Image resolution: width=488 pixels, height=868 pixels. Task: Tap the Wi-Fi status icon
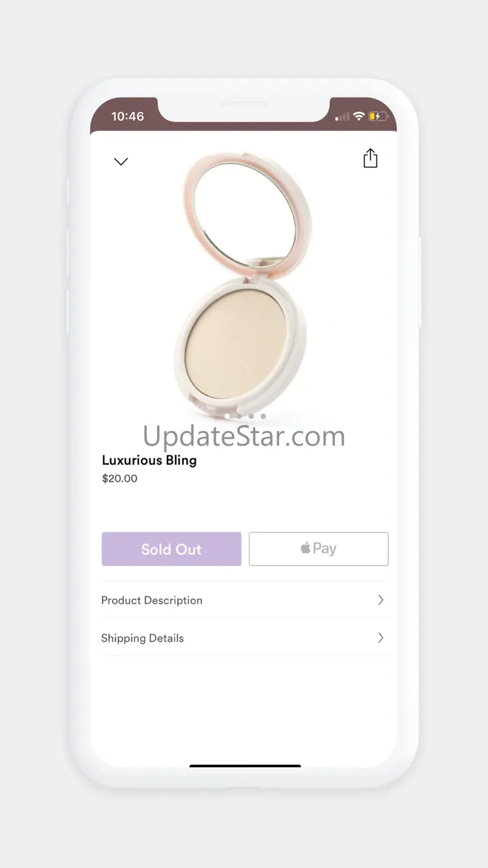click(358, 116)
